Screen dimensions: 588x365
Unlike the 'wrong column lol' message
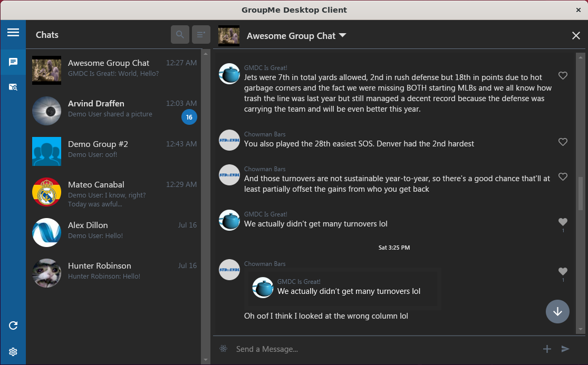563,271
